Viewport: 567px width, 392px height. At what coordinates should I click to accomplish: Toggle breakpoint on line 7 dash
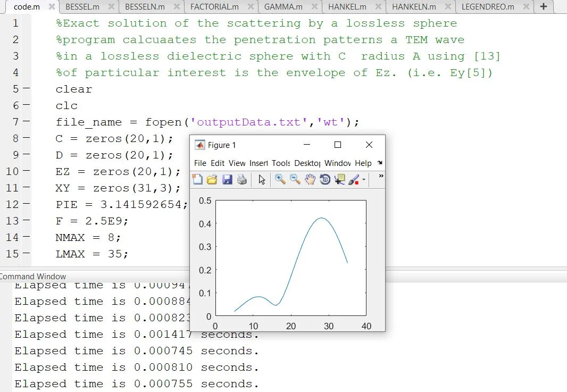click(27, 122)
